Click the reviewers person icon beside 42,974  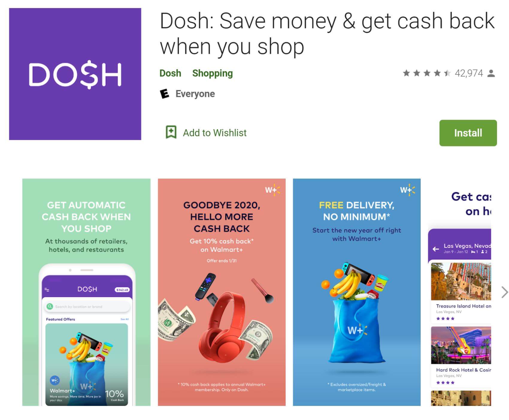[x=491, y=73]
